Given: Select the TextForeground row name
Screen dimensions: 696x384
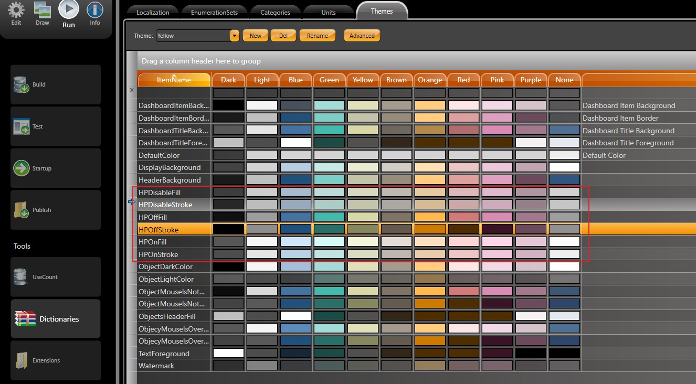Looking at the screenshot, I should [x=164, y=354].
